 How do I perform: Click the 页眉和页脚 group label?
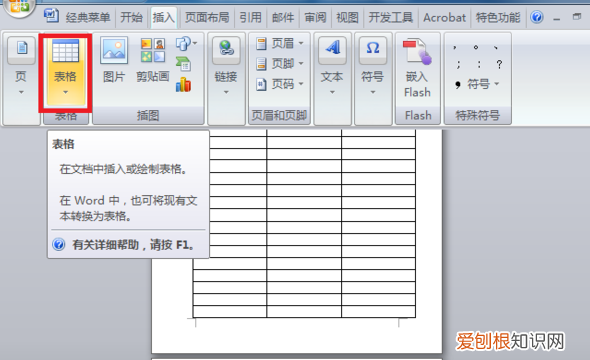coord(279,115)
